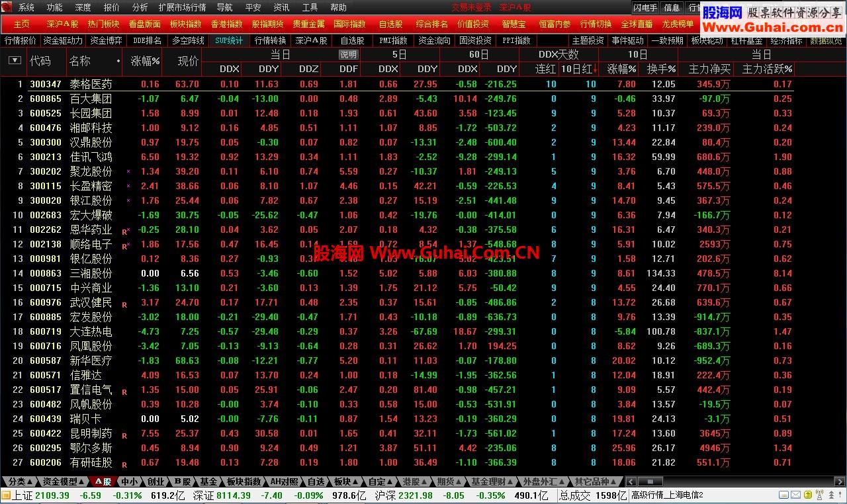Image resolution: width=847 pixels, height=504 pixels.
Task: Switch to the 资金驱动力 tab
Action: (x=63, y=40)
